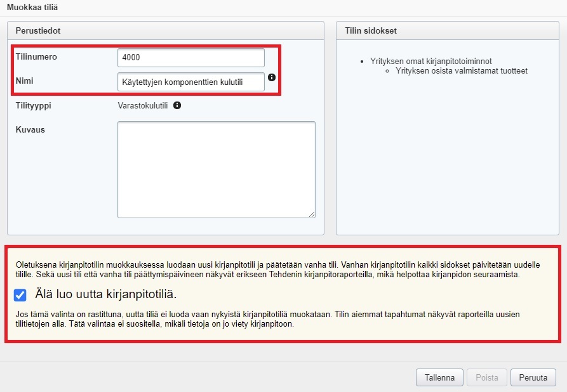
Task: Click inside the empty Kuvaus text area
Action: (216, 169)
